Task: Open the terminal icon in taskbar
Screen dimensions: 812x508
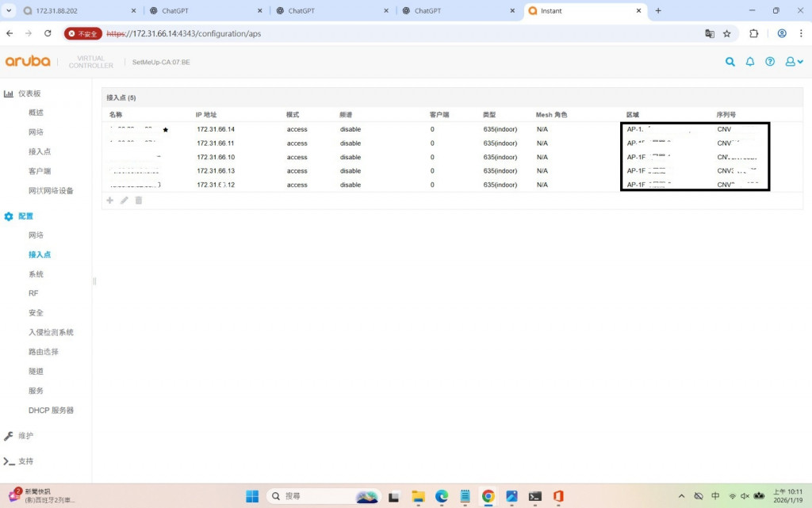Action: [x=535, y=496]
